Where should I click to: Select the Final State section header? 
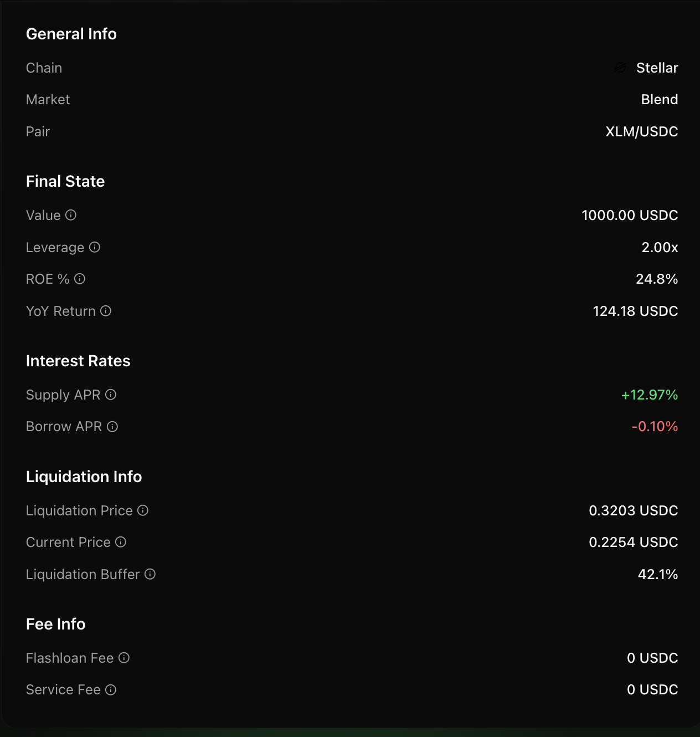pyautogui.click(x=65, y=181)
